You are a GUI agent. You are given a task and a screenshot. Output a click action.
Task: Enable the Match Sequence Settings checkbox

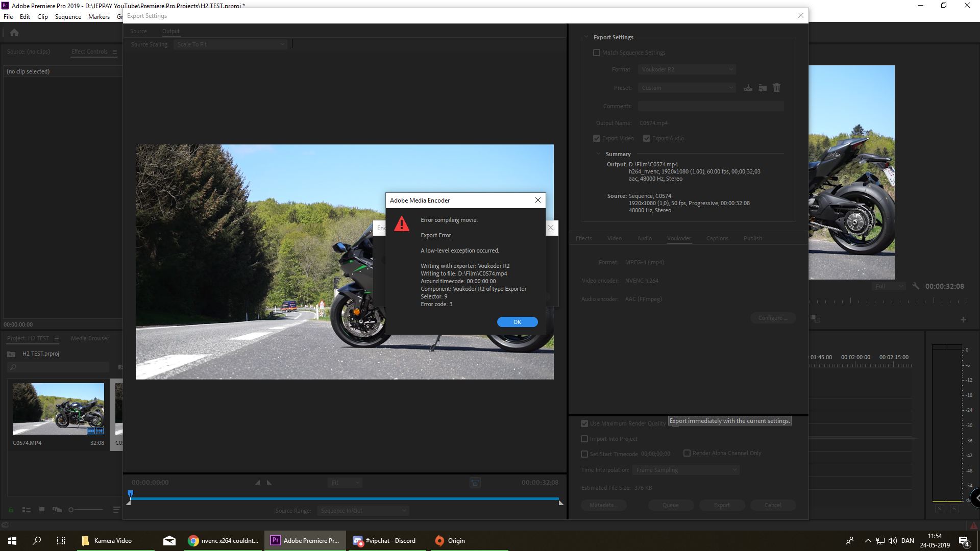(x=597, y=53)
